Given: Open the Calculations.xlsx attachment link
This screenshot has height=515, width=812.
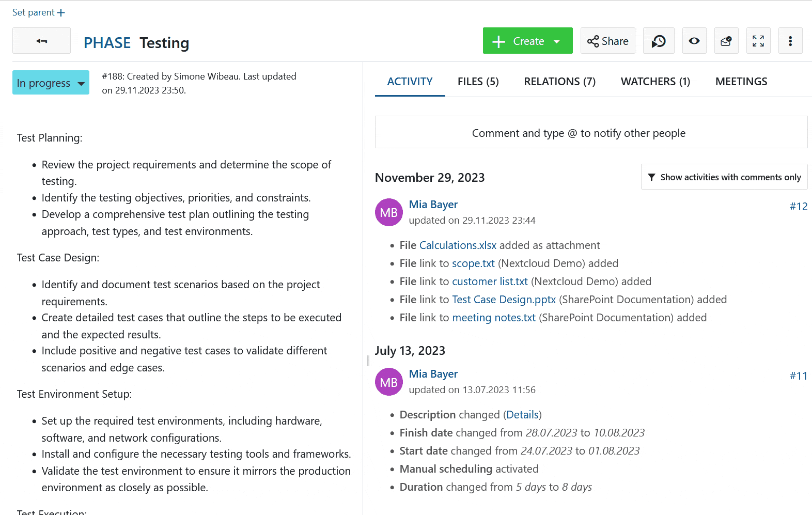Looking at the screenshot, I should click(x=458, y=245).
